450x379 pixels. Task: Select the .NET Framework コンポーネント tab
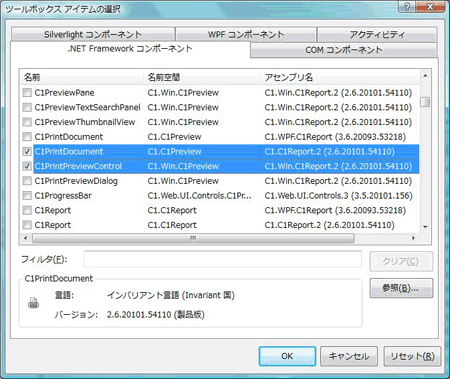tap(130, 49)
